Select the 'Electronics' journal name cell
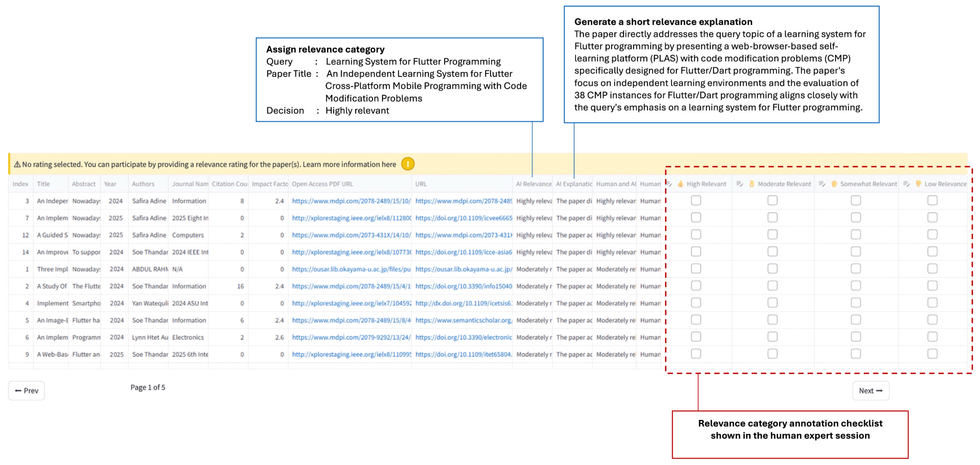980x465 pixels. click(188, 337)
